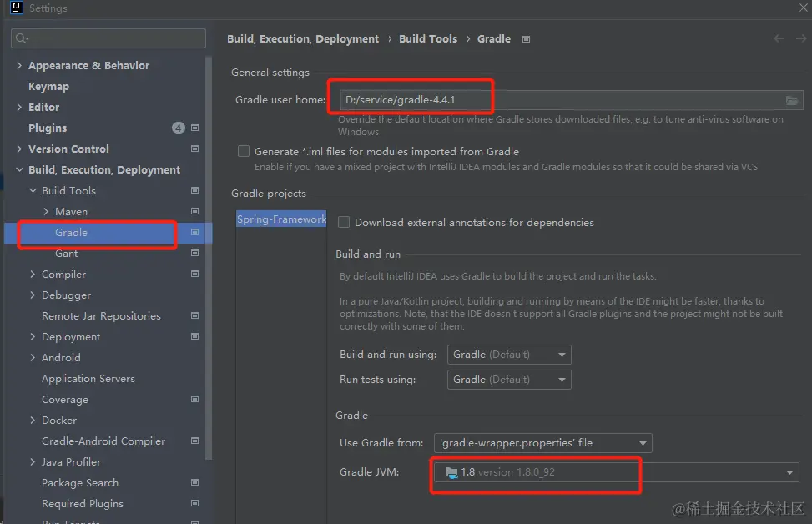Click the project icon beside Package Search

tap(194, 482)
